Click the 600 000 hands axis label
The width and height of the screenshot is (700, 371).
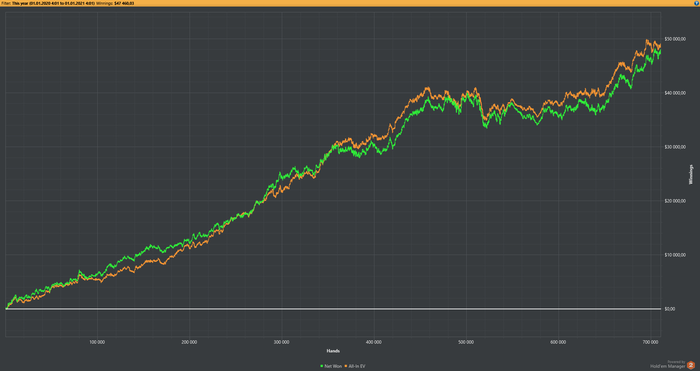pyautogui.click(x=558, y=342)
